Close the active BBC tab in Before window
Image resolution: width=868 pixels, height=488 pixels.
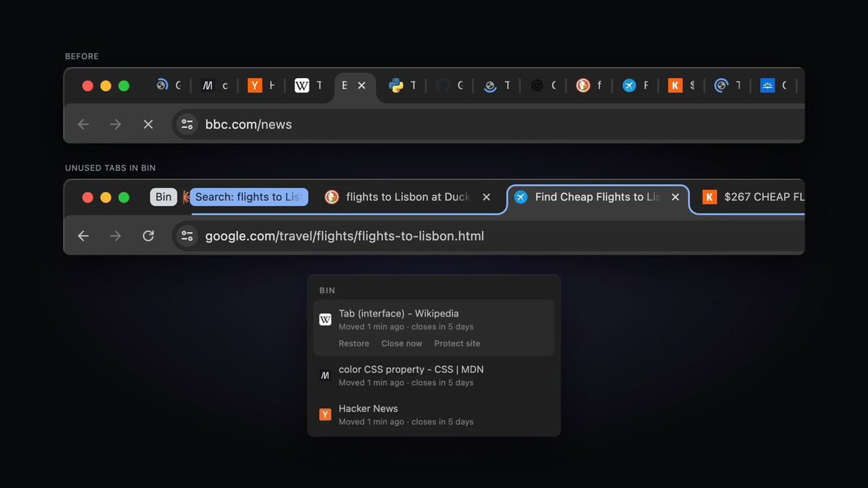pos(362,85)
